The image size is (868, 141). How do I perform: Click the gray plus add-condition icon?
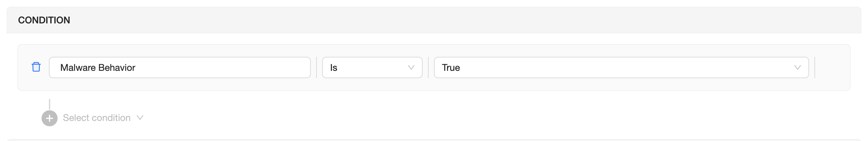click(x=50, y=118)
